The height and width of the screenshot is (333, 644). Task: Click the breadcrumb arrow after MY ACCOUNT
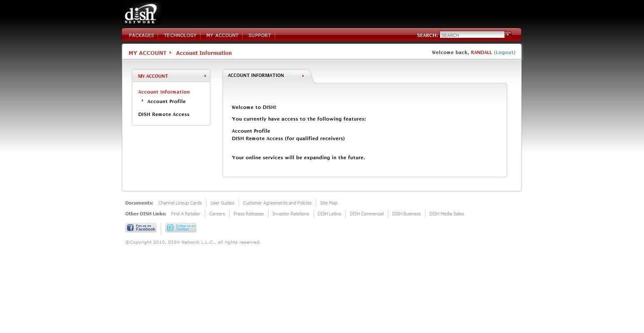(x=170, y=52)
